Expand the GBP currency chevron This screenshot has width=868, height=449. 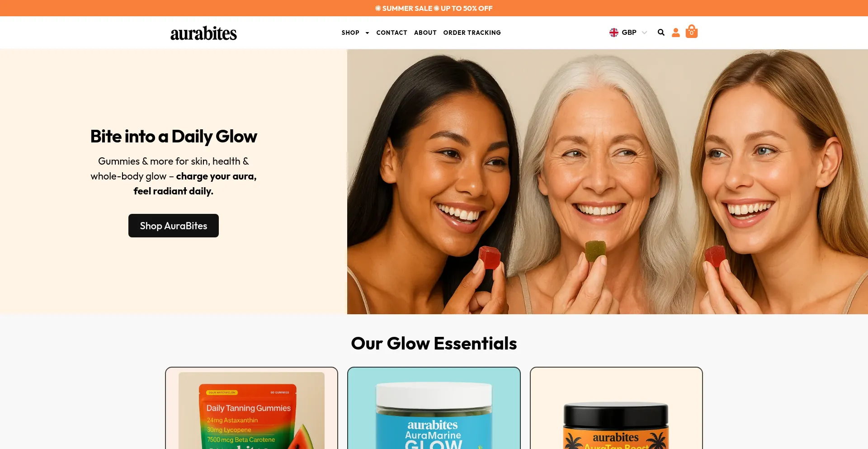645,33
